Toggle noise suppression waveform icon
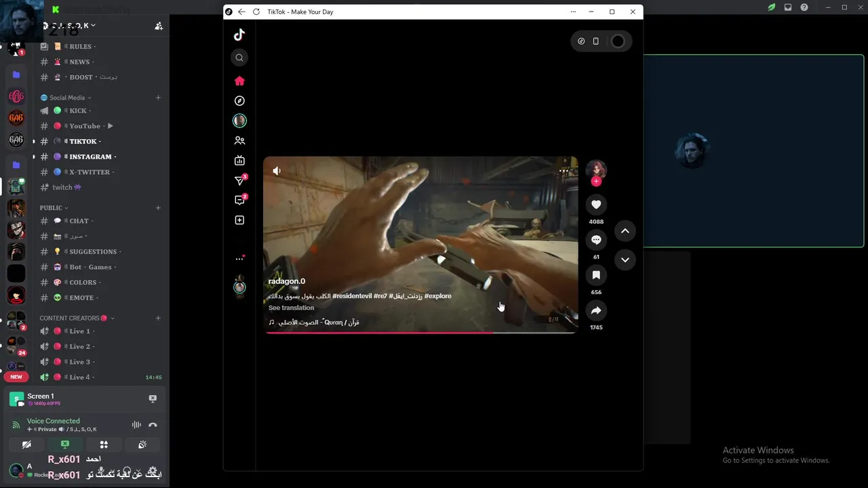 coord(136,425)
